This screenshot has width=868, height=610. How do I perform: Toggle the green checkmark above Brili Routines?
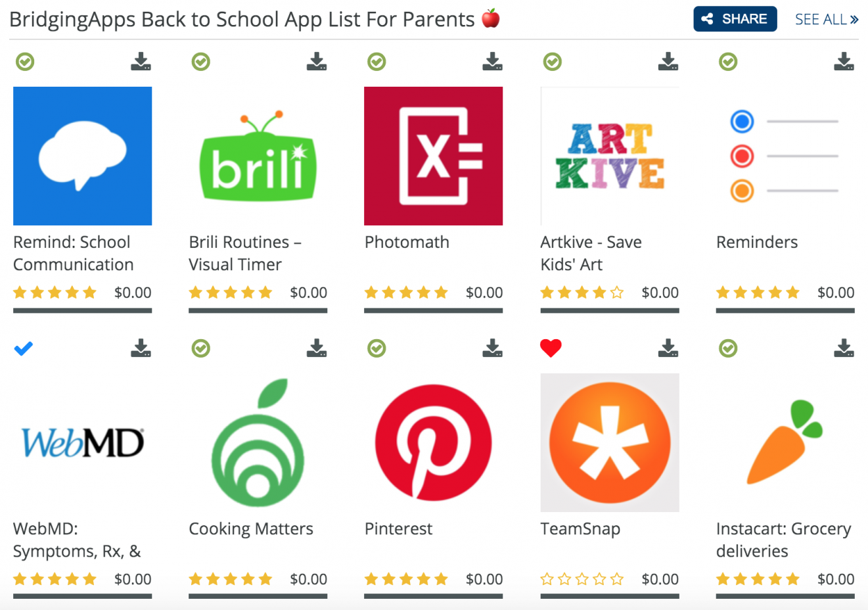click(x=200, y=62)
